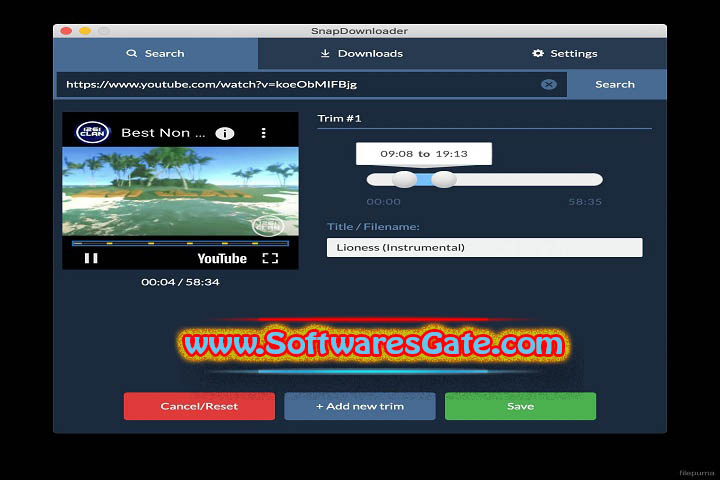Open the Settings tab
This screenshot has height=480, width=720.
coord(565,54)
